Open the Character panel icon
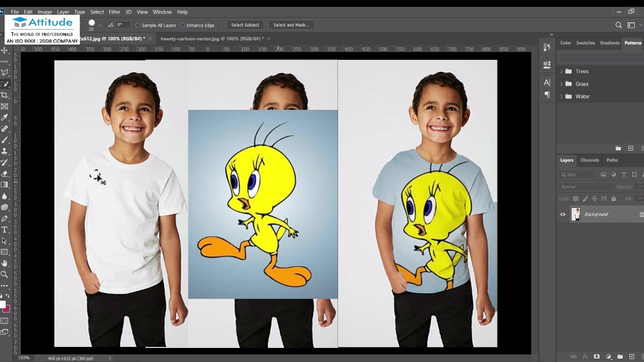Viewport: 644px width, 362px height. (547, 82)
